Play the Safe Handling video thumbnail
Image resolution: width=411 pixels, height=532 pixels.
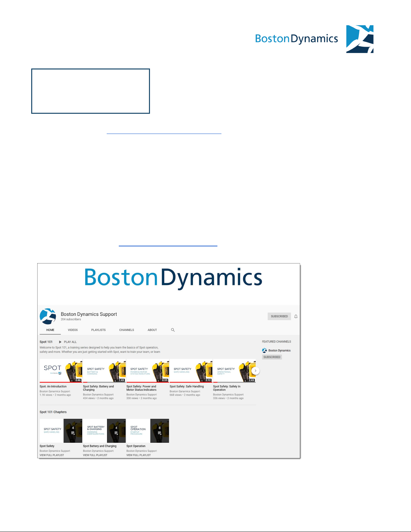pos(191,371)
